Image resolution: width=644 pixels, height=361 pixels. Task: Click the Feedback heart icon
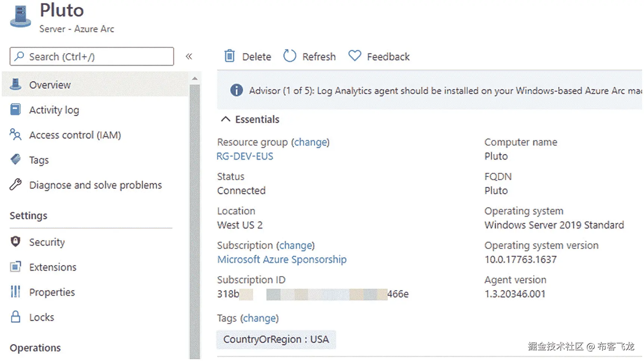(x=355, y=56)
